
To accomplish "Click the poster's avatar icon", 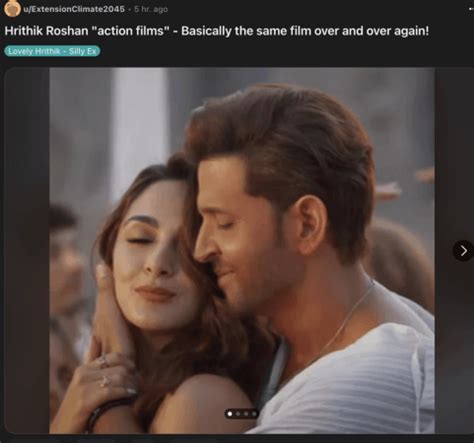I will pyautogui.click(x=12, y=8).
